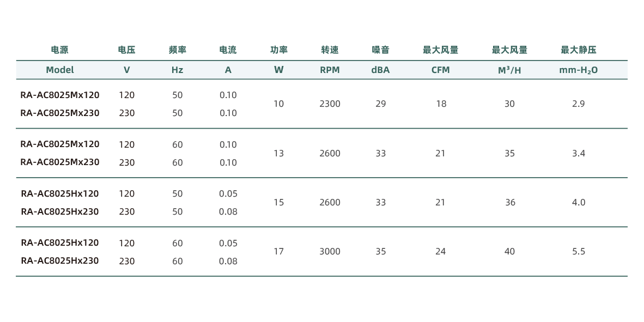Select the 2300 RPM value
The height and width of the screenshot is (322, 644).
click(x=330, y=104)
